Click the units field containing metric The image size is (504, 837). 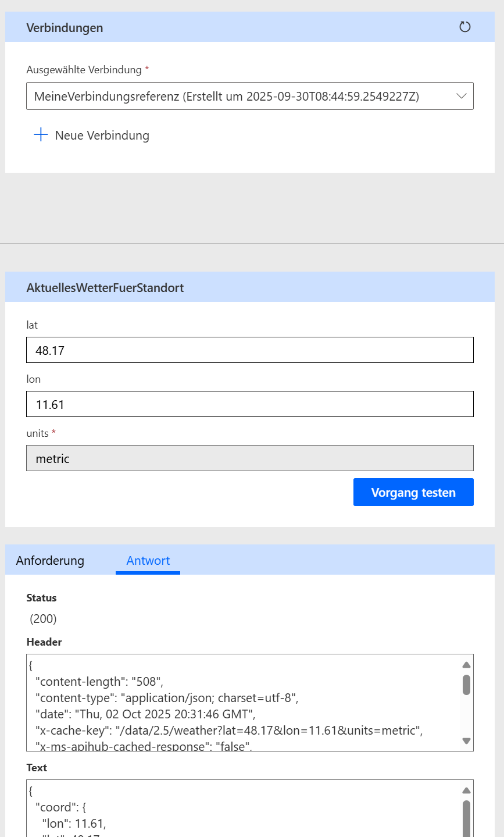249,458
